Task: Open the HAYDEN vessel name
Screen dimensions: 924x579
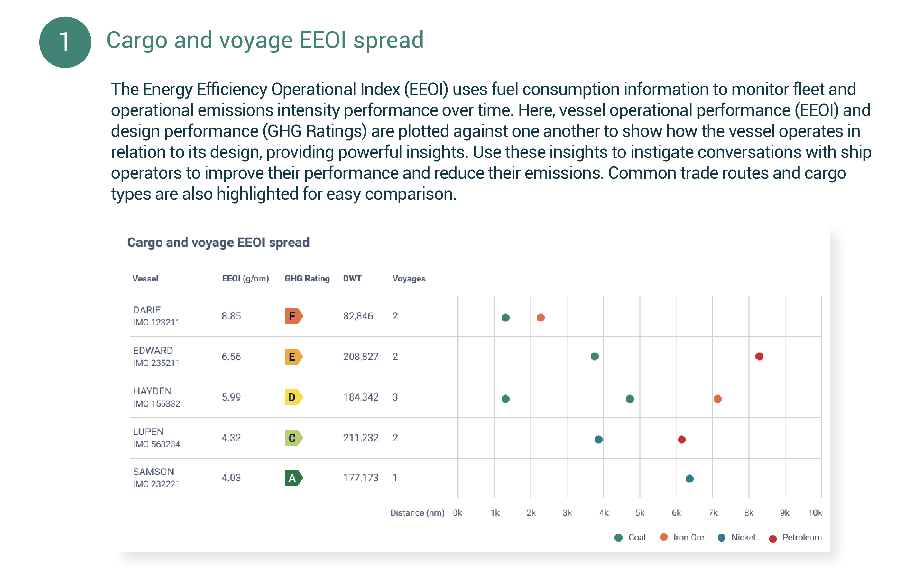Action: (x=152, y=391)
